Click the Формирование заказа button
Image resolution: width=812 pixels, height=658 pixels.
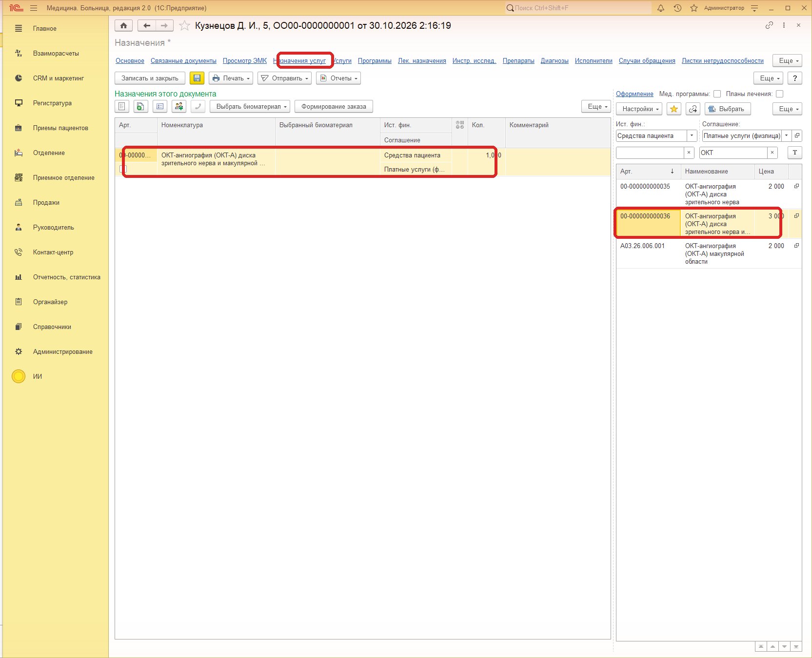(x=334, y=106)
